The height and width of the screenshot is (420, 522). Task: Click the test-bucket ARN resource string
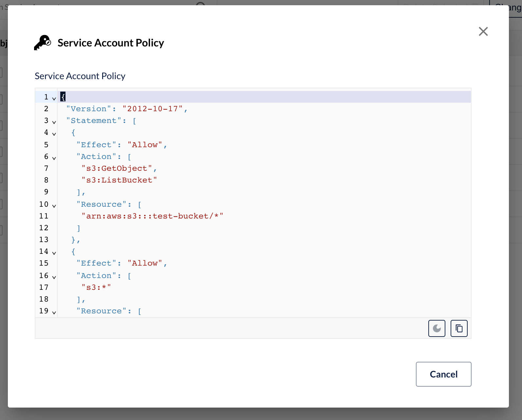pyautogui.click(x=152, y=216)
